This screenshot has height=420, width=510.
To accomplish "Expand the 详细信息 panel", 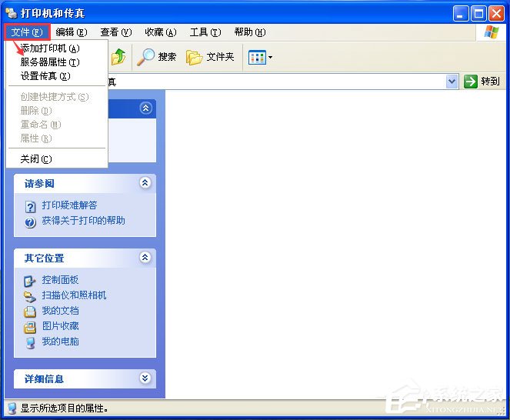I will click(145, 378).
